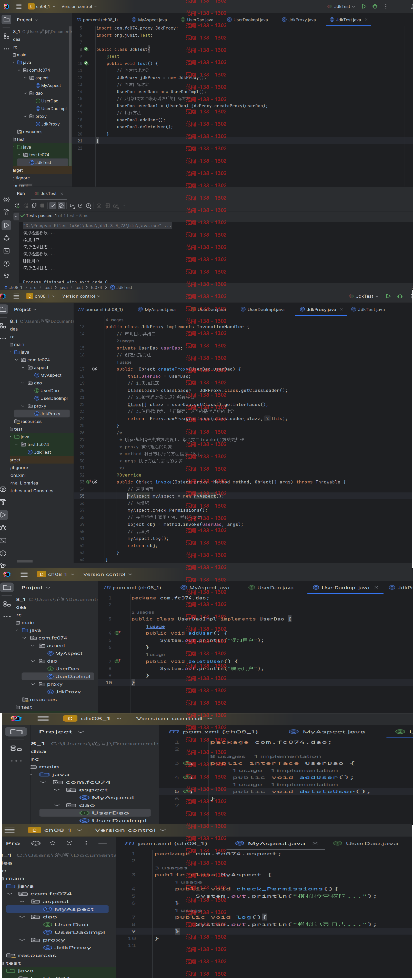The width and height of the screenshot is (413, 980).
Task: Open Project view dropdown in JdkTest.java window
Action: point(27,20)
